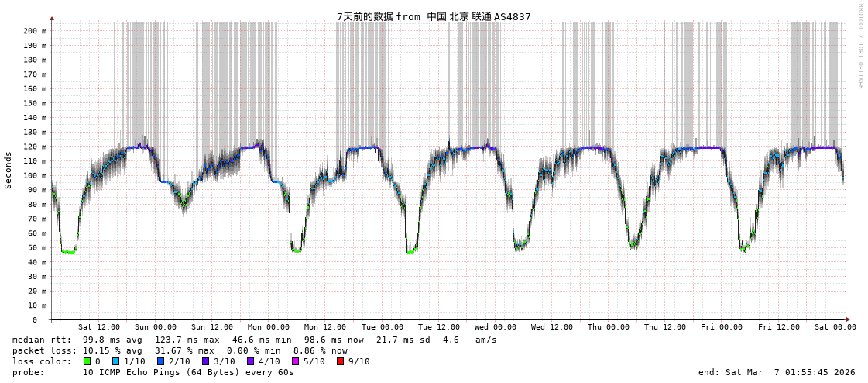Select the '70 m' y-axis value

pos(37,219)
